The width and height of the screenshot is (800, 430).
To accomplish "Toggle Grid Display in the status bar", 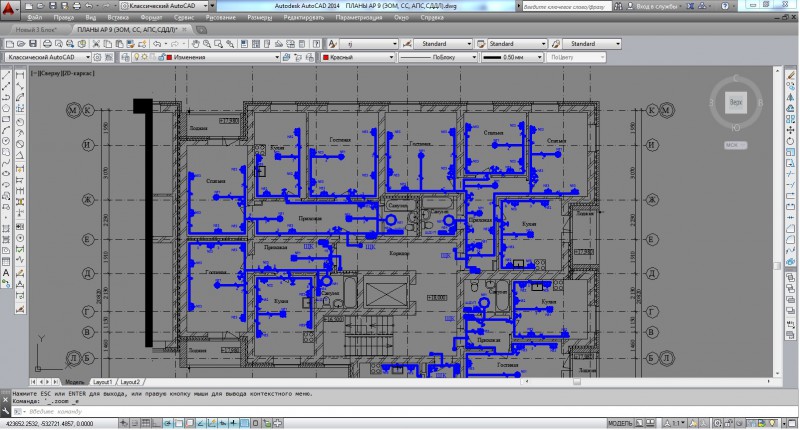I will (145, 423).
